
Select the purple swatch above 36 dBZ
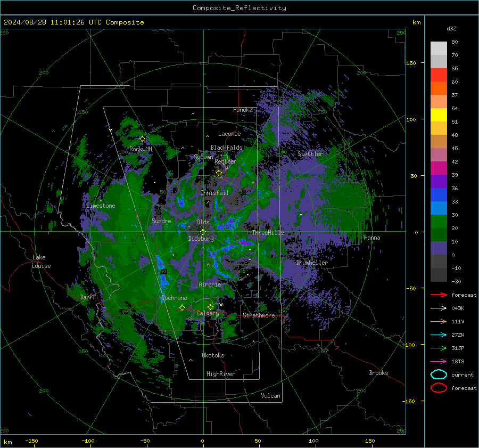439,182
